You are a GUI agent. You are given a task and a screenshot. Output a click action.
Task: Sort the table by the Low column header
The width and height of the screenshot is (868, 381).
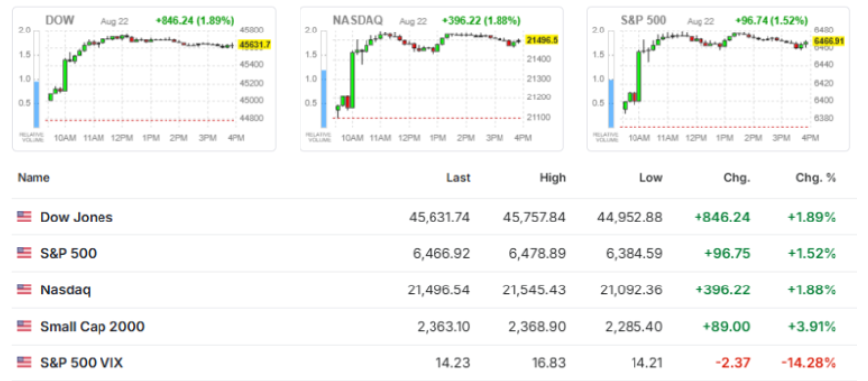[x=651, y=178]
